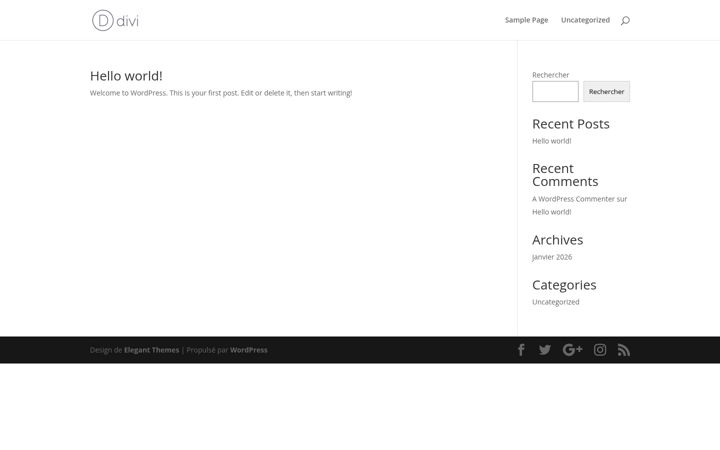Image resolution: width=720 pixels, height=450 pixels.
Task: Click the Divi logo in header
Action: click(115, 20)
